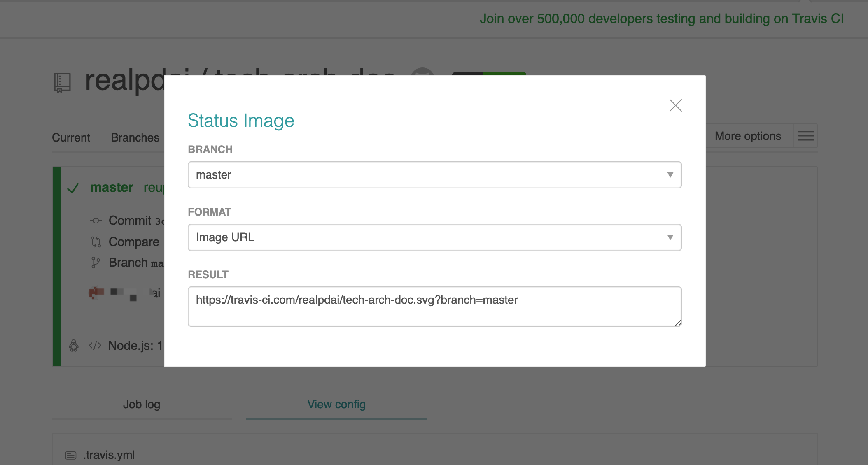Click the .travis.yml file icon
This screenshot has width=868, height=465.
click(71, 455)
